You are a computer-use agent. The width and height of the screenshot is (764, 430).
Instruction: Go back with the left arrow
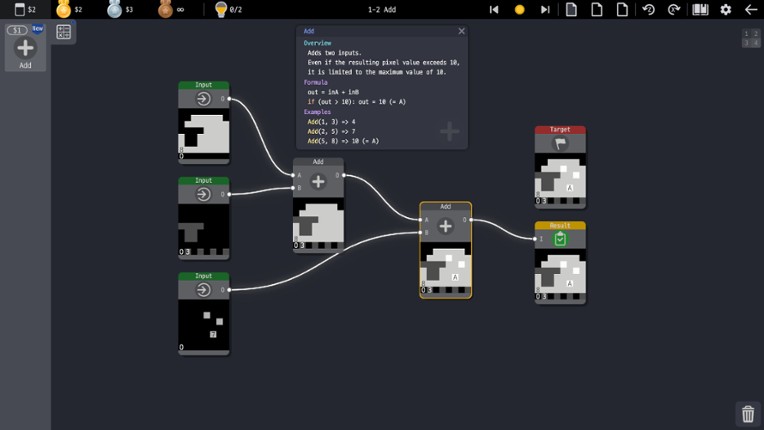(750, 9)
